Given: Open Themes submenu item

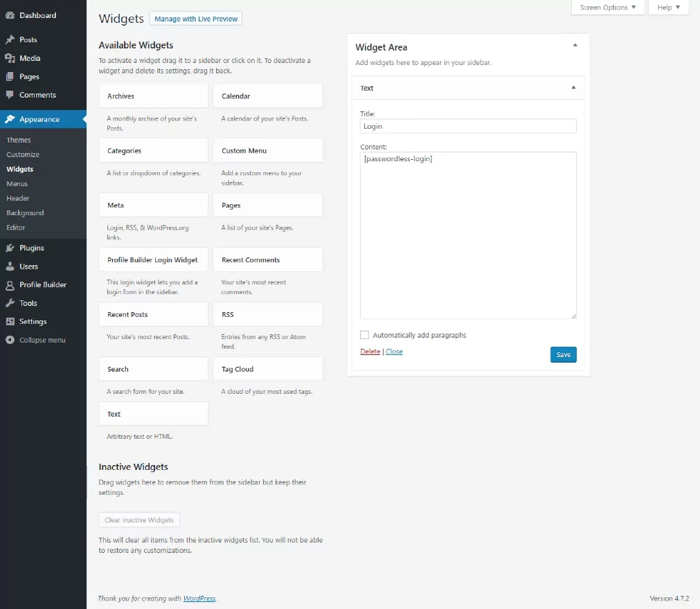Looking at the screenshot, I should (x=19, y=140).
